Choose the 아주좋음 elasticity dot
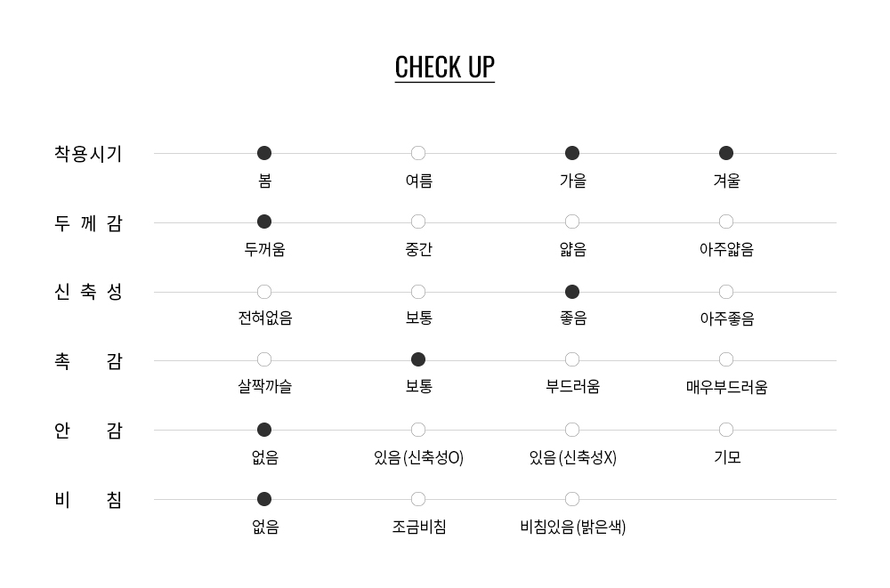The width and height of the screenshot is (890, 588). (x=726, y=292)
